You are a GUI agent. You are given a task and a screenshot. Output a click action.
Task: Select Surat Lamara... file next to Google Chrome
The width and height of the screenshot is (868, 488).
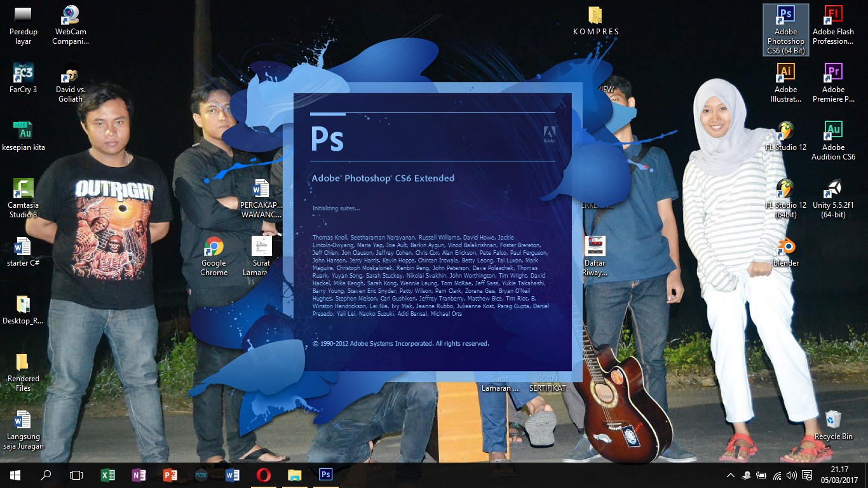261,257
